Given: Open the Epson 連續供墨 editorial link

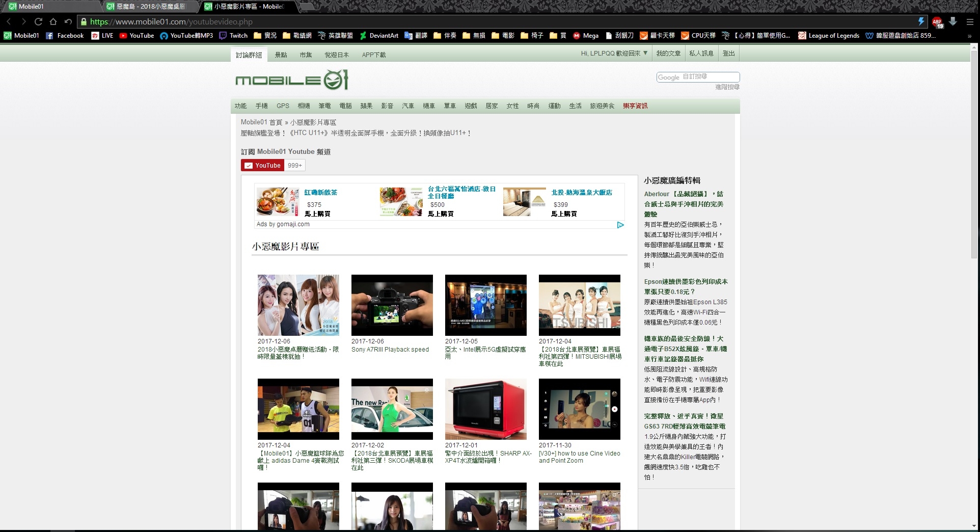Looking at the screenshot, I should point(686,286).
